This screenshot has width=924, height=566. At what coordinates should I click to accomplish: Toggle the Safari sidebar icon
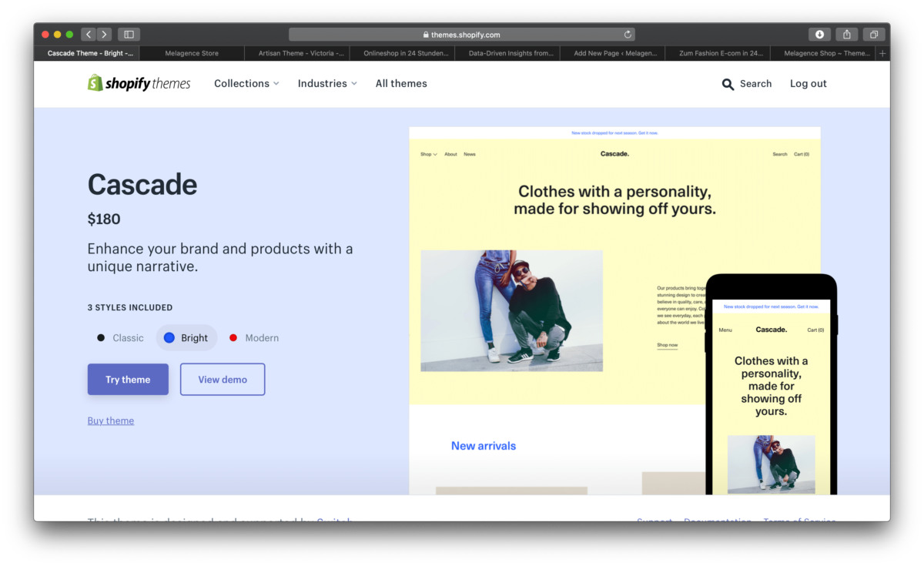(129, 35)
